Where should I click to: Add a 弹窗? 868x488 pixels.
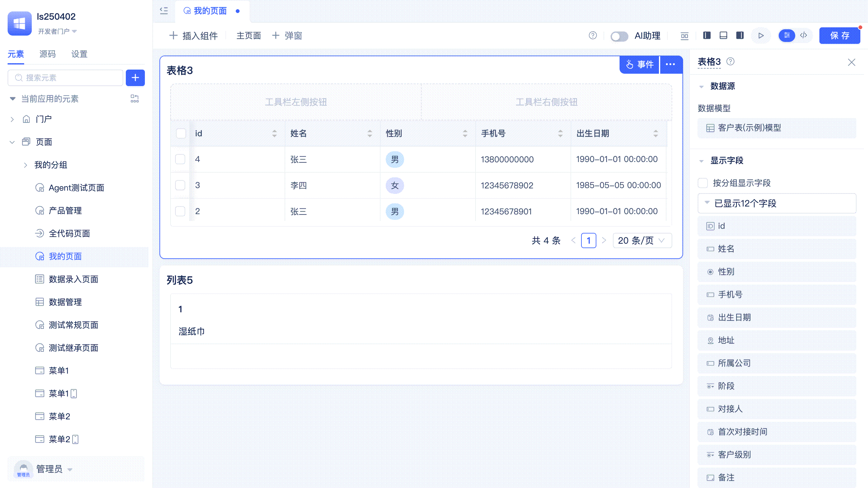point(287,36)
